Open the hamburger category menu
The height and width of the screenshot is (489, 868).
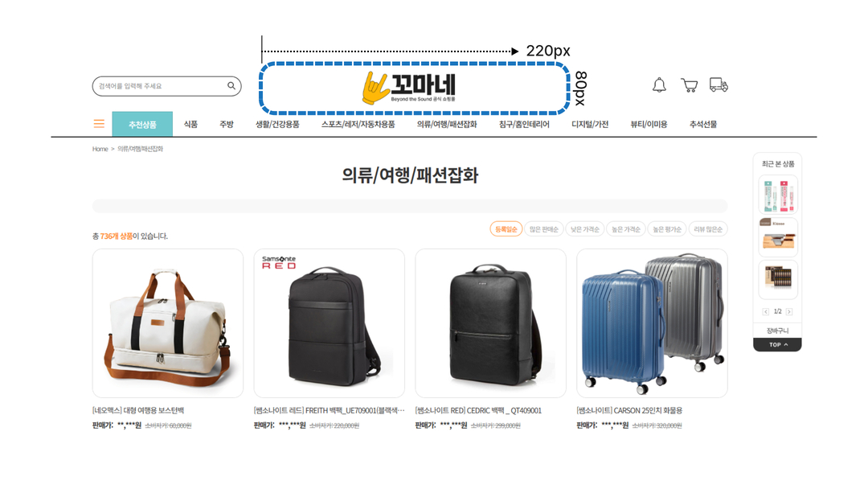pos(99,124)
